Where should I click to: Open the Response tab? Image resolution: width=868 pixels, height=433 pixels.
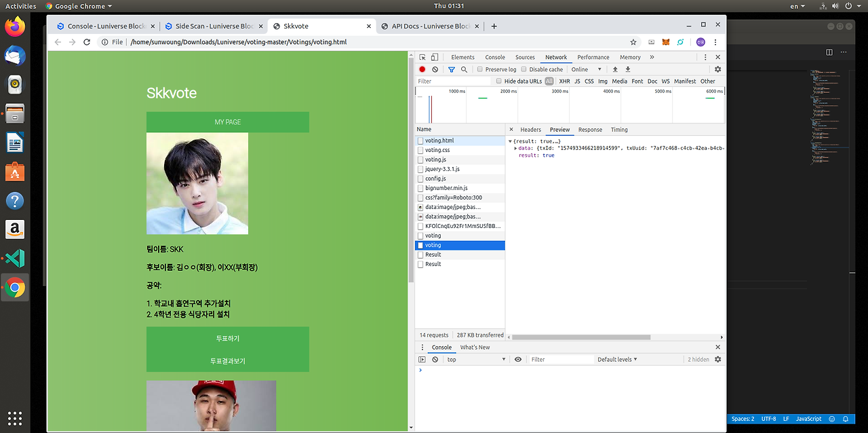[x=590, y=130]
